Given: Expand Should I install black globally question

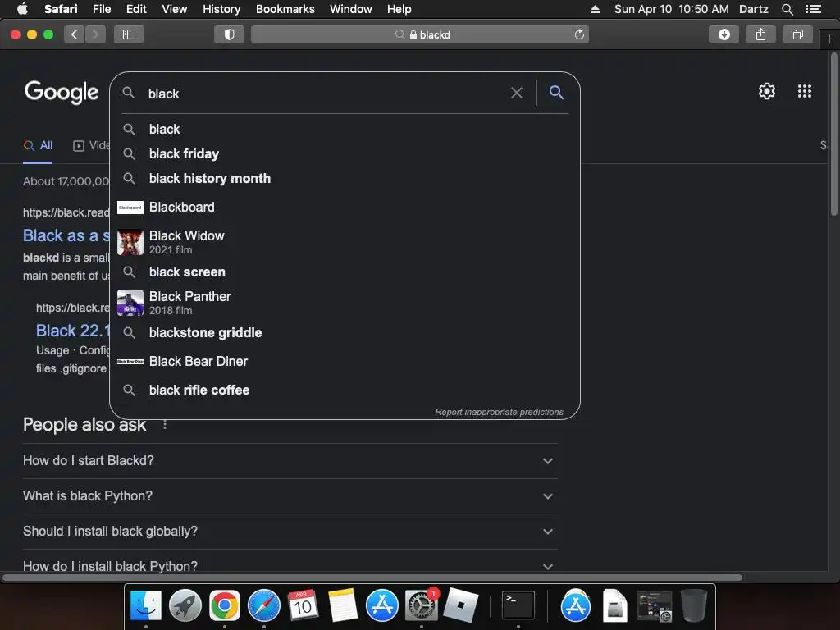Looking at the screenshot, I should (x=290, y=532).
